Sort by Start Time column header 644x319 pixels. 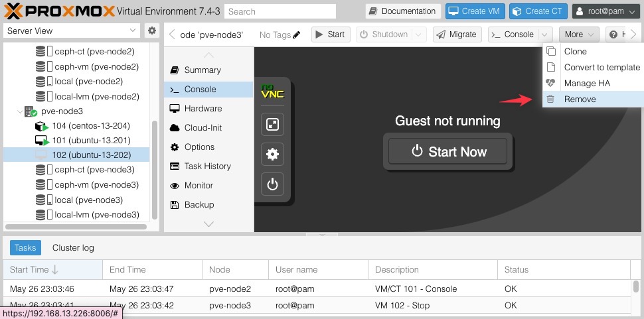click(52, 270)
